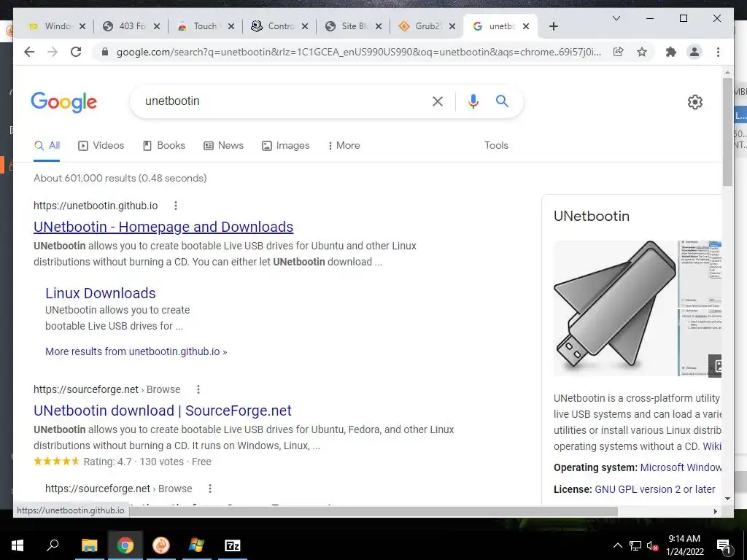Submit search with magnifier icon
The image size is (747, 560).
(502, 101)
